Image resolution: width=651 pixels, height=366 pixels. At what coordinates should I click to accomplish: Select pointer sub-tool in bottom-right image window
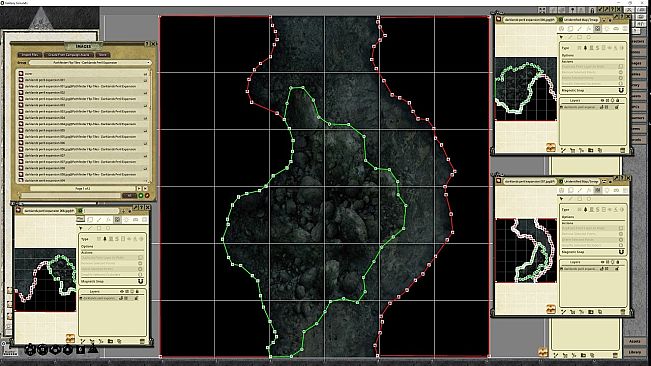point(561,198)
